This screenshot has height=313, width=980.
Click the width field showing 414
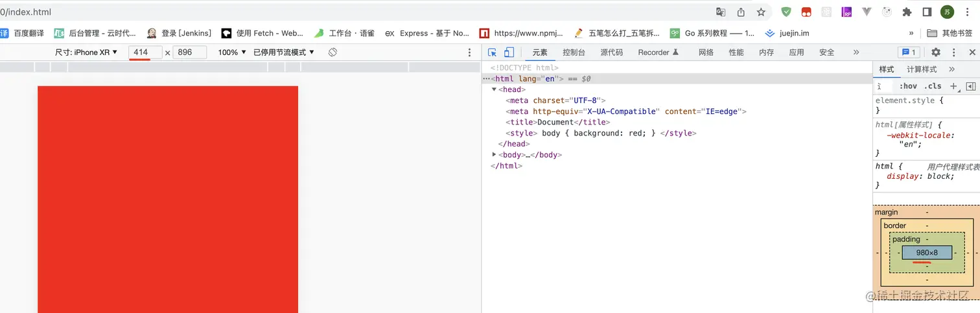145,52
